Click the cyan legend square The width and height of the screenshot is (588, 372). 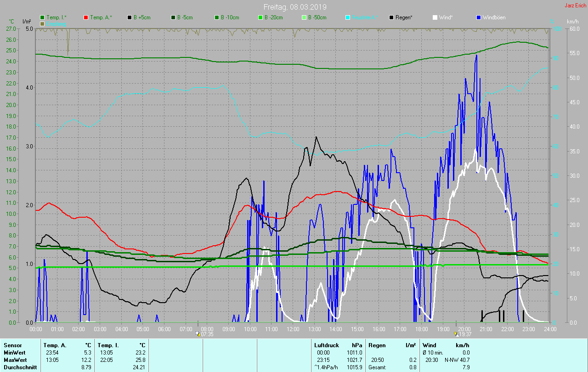click(x=348, y=17)
